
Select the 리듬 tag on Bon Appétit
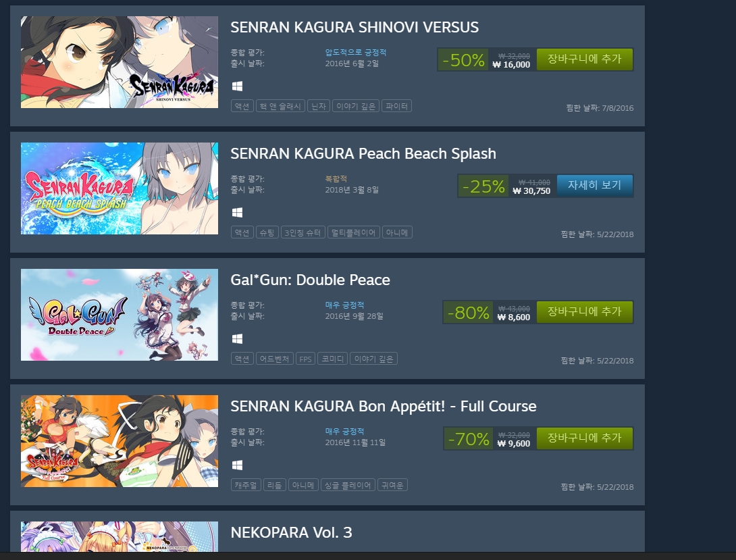click(275, 485)
